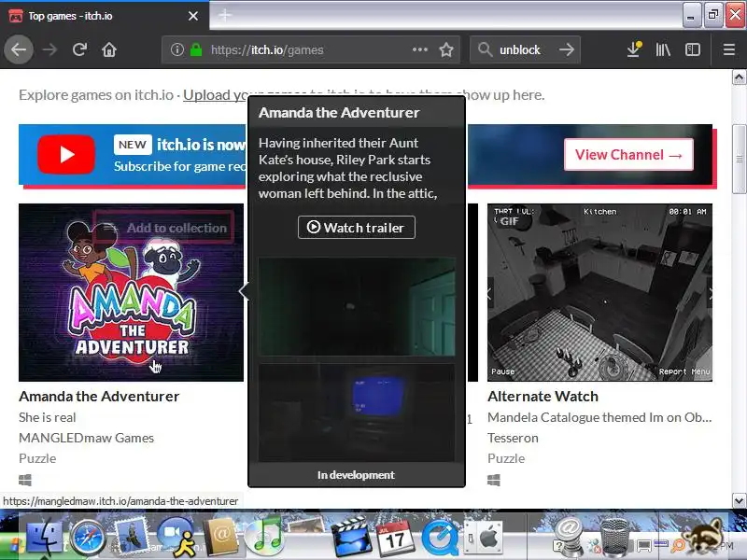747x560 pixels.
Task: Submit the unblock search with arrow
Action: coord(567,49)
